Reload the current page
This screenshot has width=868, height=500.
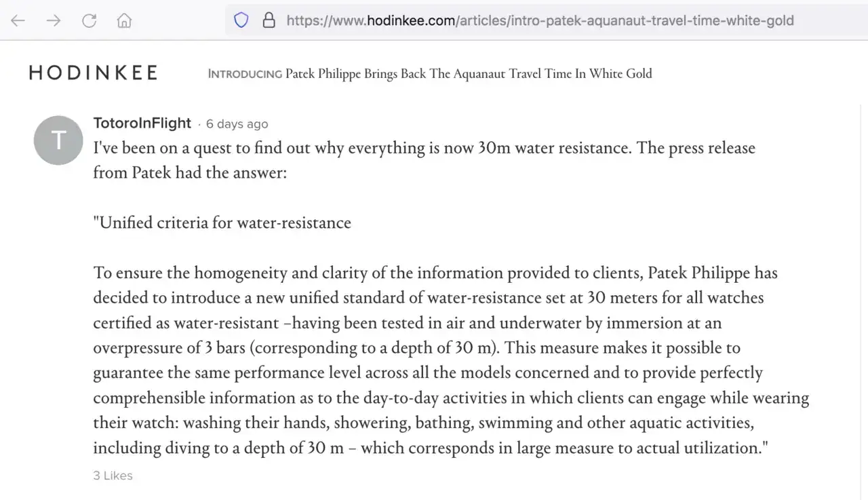[89, 20]
